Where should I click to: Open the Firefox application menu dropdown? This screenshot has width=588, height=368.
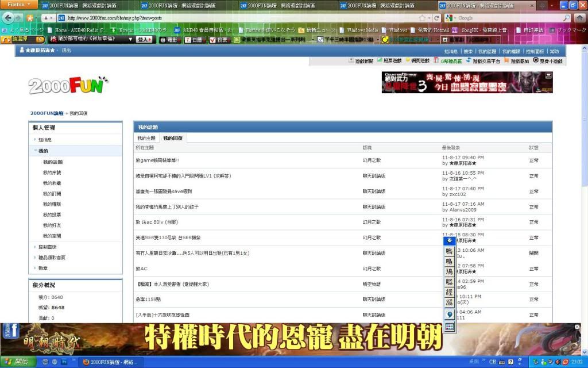click(x=19, y=4)
